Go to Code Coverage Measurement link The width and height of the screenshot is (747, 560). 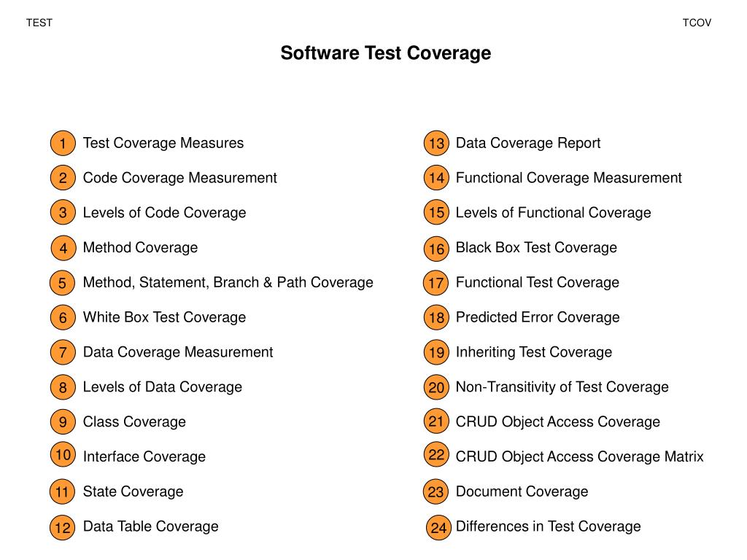[x=179, y=178]
